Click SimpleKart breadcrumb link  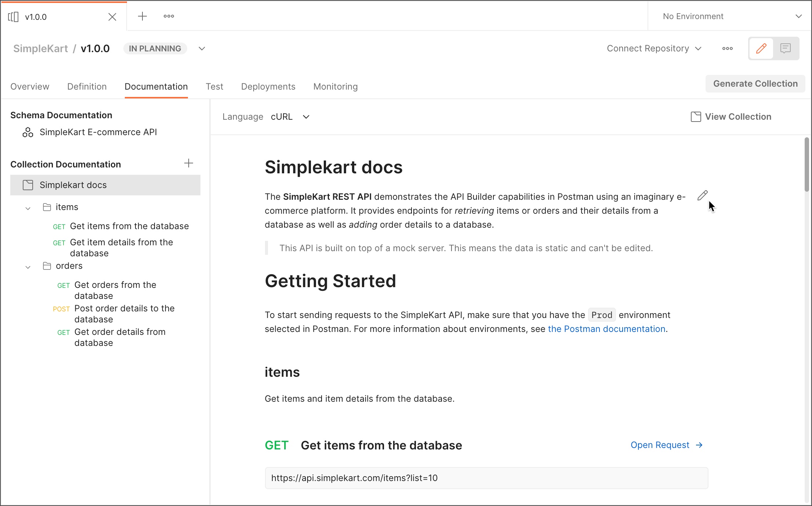coord(40,48)
